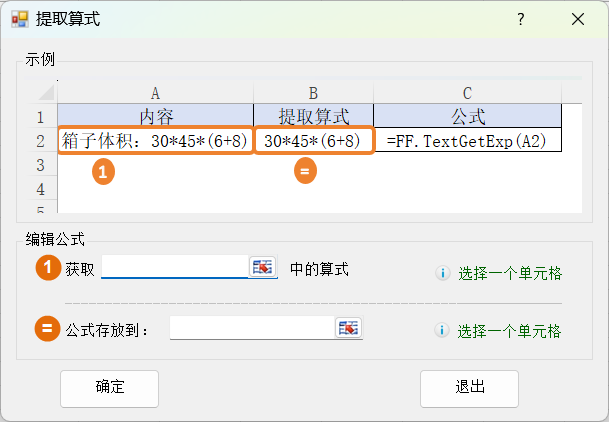Image resolution: width=609 pixels, height=422 pixels.
Task: Focus the 获取 cell reference input box
Action: (x=174, y=266)
